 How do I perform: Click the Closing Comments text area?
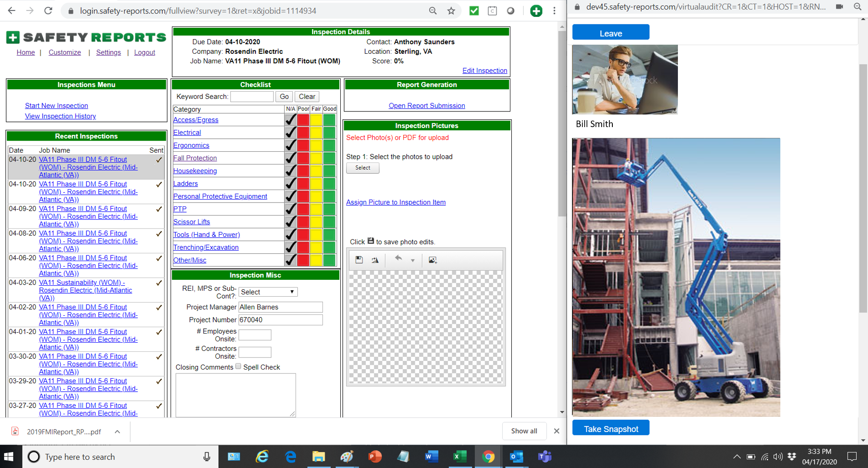click(236, 395)
